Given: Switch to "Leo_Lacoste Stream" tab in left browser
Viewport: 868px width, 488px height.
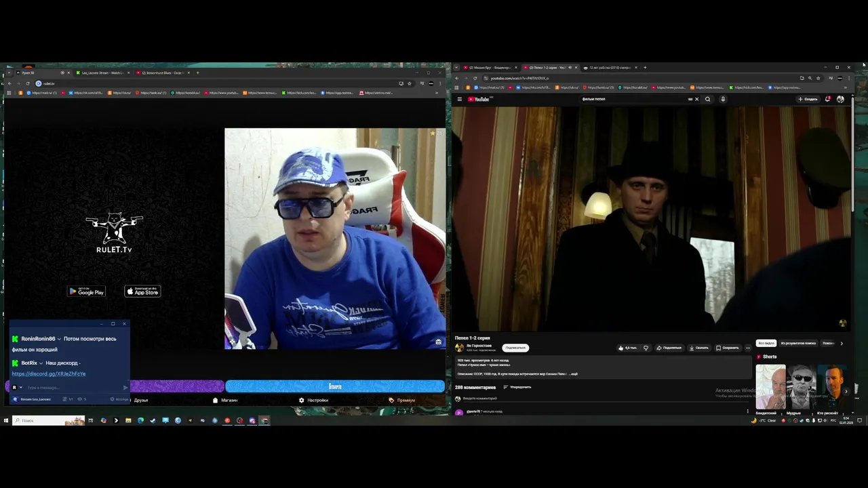Looking at the screenshot, I should pos(102,73).
